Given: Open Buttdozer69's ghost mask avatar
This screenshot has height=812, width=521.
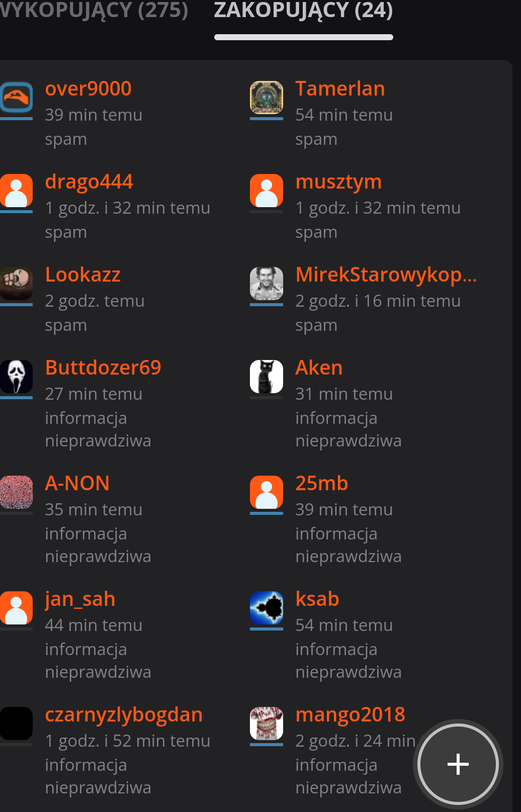Looking at the screenshot, I should (16, 377).
